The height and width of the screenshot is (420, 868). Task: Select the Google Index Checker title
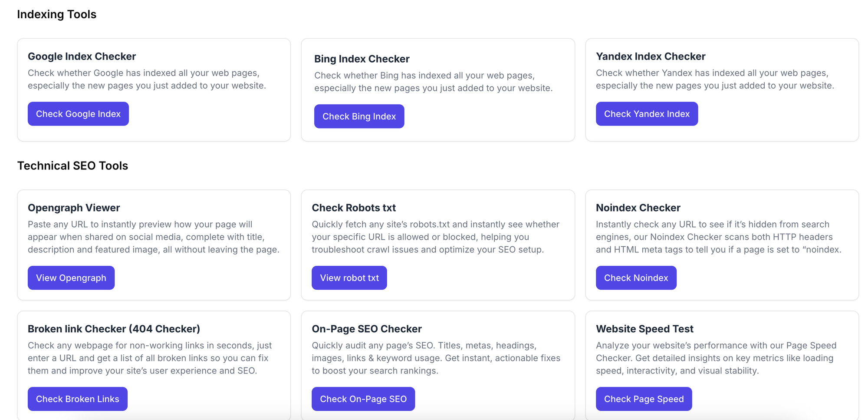point(82,56)
